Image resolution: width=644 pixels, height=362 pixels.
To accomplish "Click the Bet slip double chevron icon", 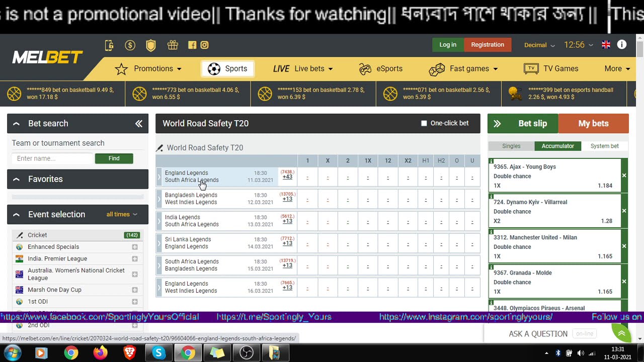I will click(x=497, y=124).
